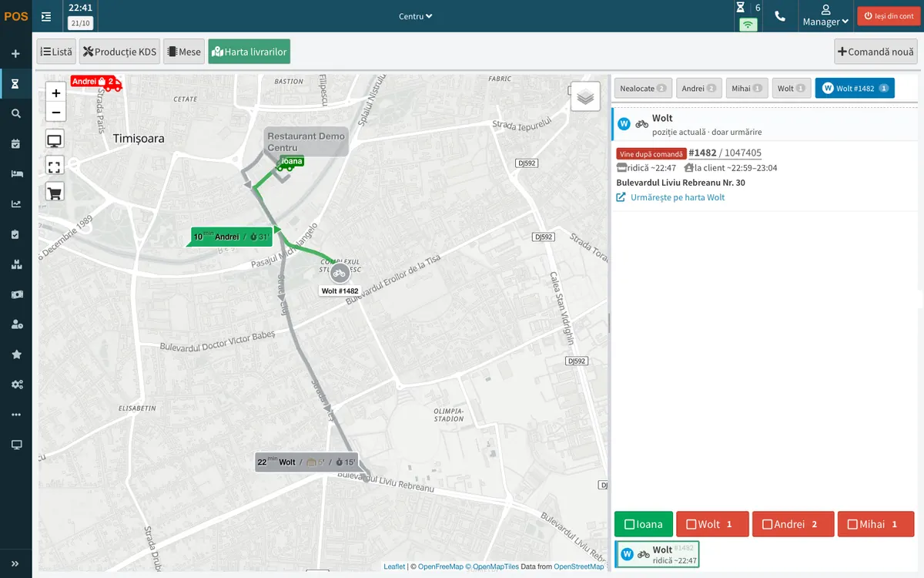924x578 pixels.
Task: Open the phone calls icon in header
Action: pos(780,16)
